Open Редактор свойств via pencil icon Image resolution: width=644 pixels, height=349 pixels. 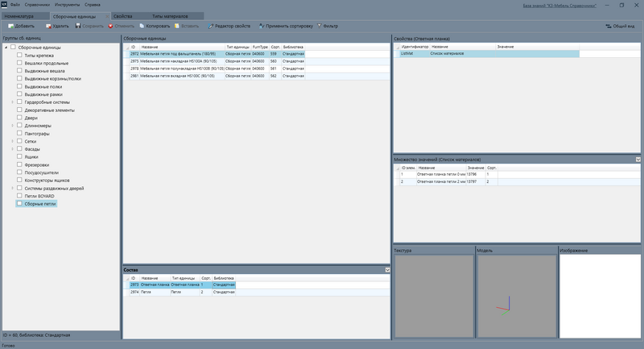click(211, 26)
